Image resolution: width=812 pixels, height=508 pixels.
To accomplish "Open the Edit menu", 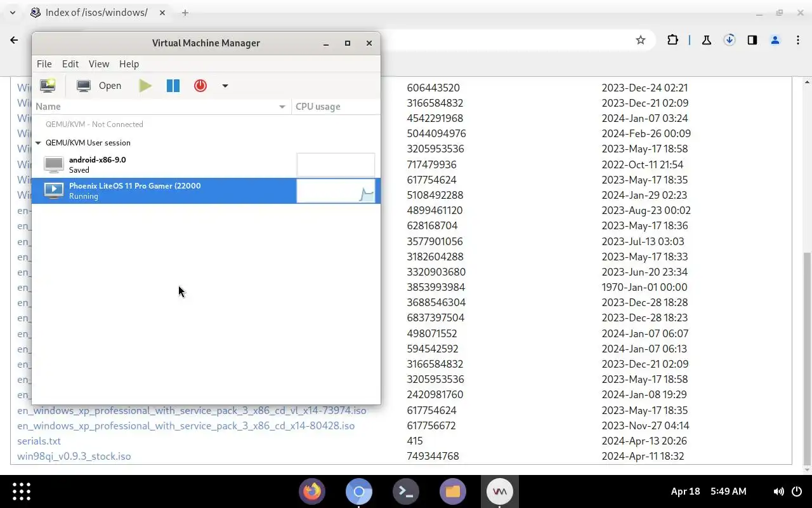I will (70, 64).
